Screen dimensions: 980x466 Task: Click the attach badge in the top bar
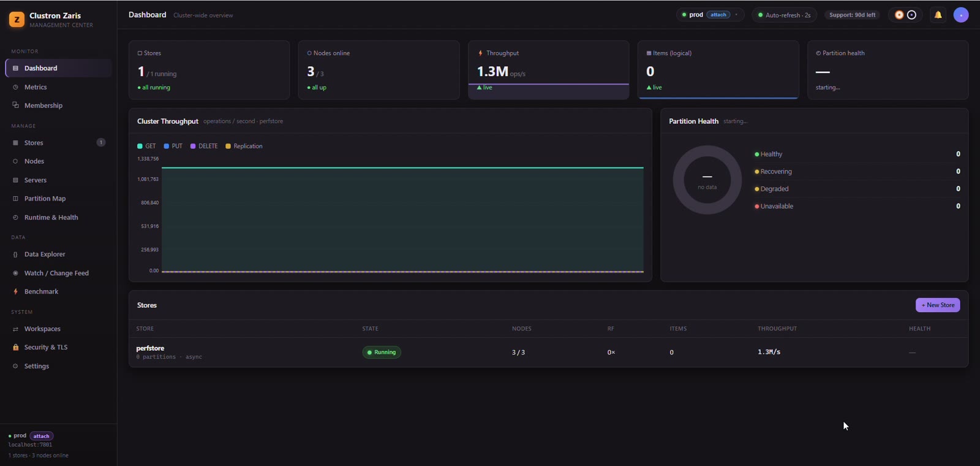(718, 15)
